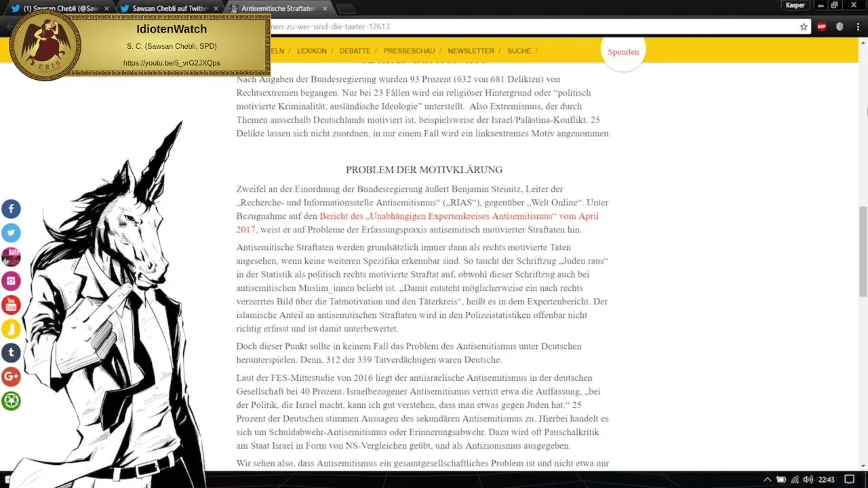Open the Wi-Fi network tray icon
This screenshot has height=488, width=868.
(795, 479)
